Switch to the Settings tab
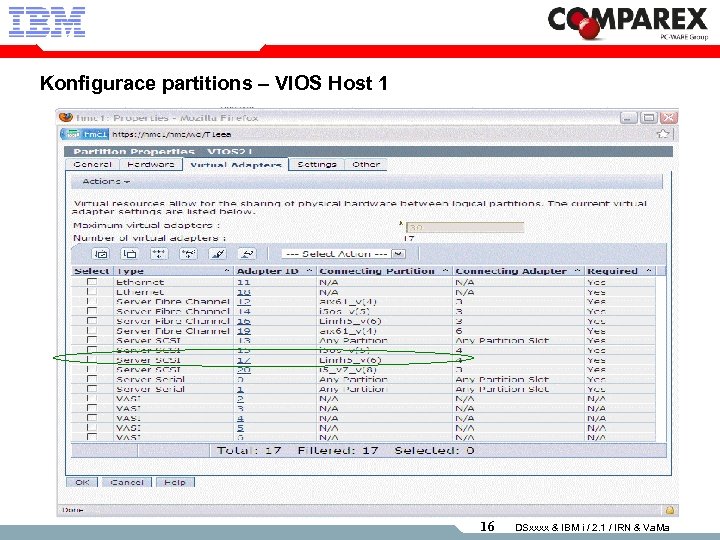Viewport: 720px width, 540px height. (316, 164)
